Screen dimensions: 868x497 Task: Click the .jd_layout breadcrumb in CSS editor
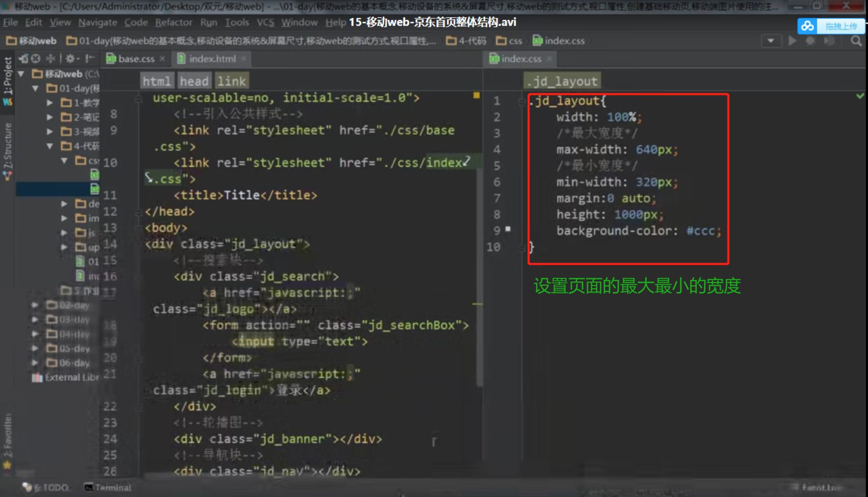(x=562, y=81)
